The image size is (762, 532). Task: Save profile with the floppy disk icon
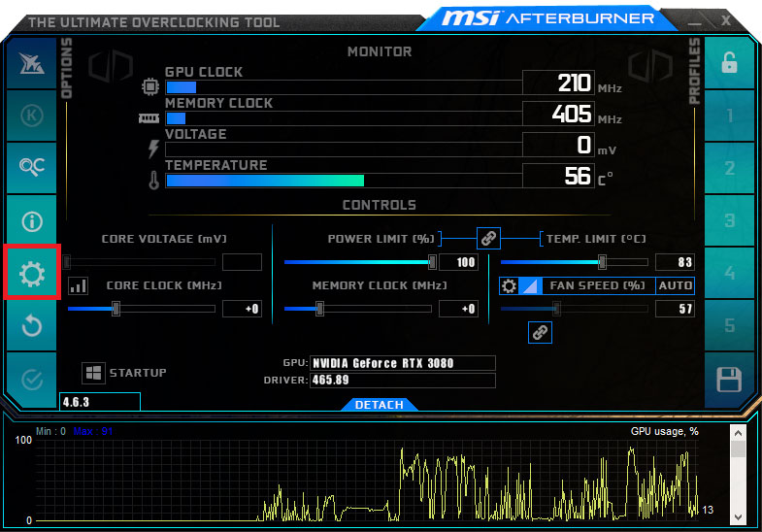[x=729, y=380]
